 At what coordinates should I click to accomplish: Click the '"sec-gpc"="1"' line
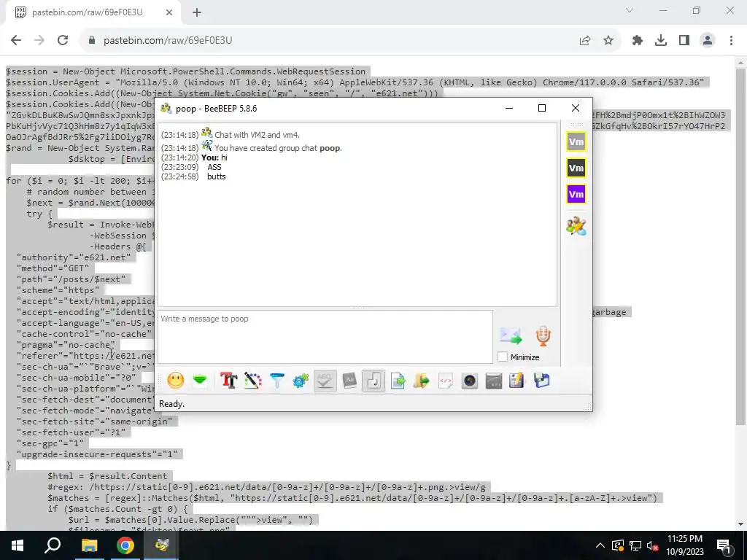50,443
